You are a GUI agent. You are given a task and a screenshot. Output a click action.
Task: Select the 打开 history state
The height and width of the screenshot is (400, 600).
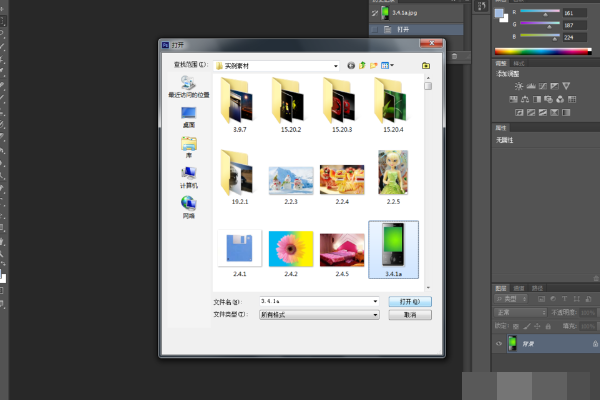coord(416,29)
